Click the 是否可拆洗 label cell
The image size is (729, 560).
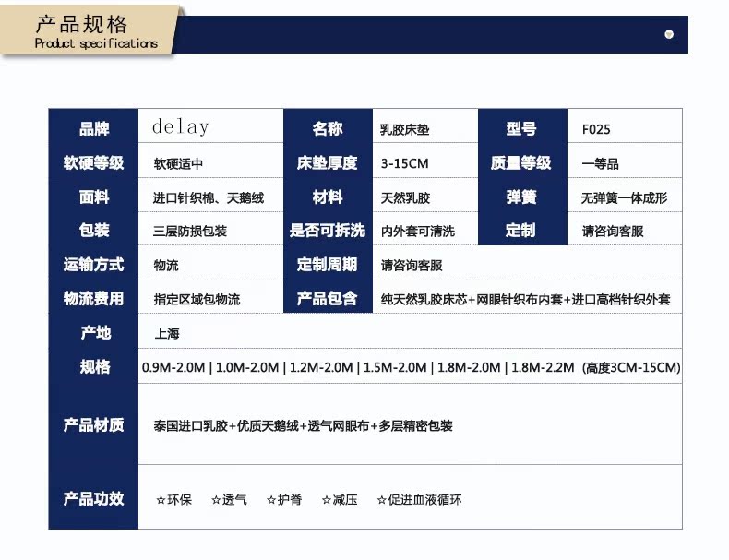pos(328,229)
